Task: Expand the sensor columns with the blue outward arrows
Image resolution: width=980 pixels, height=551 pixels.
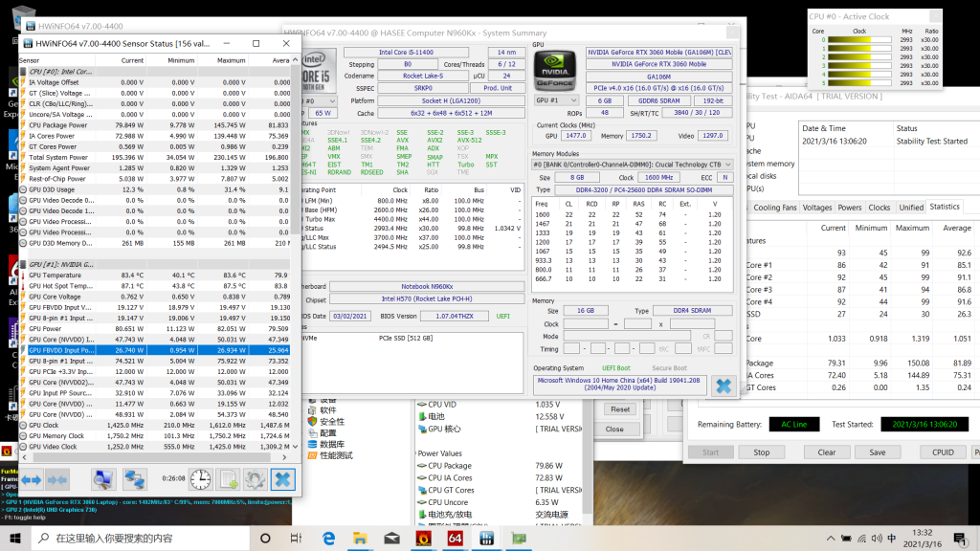Action: (x=31, y=480)
